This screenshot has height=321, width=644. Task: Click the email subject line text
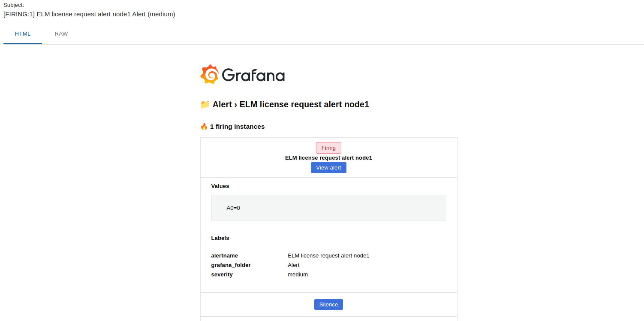pyautogui.click(x=89, y=14)
